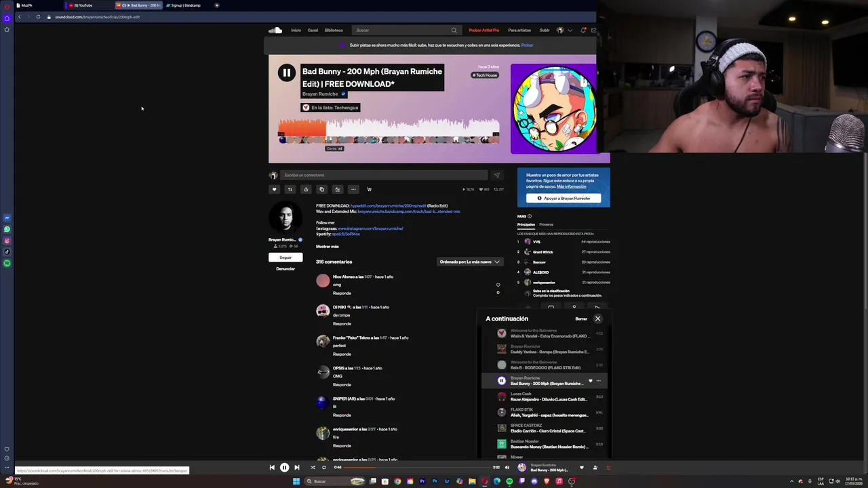Open the track cover artwork
Viewport: 868px width, 488px height.
553,109
